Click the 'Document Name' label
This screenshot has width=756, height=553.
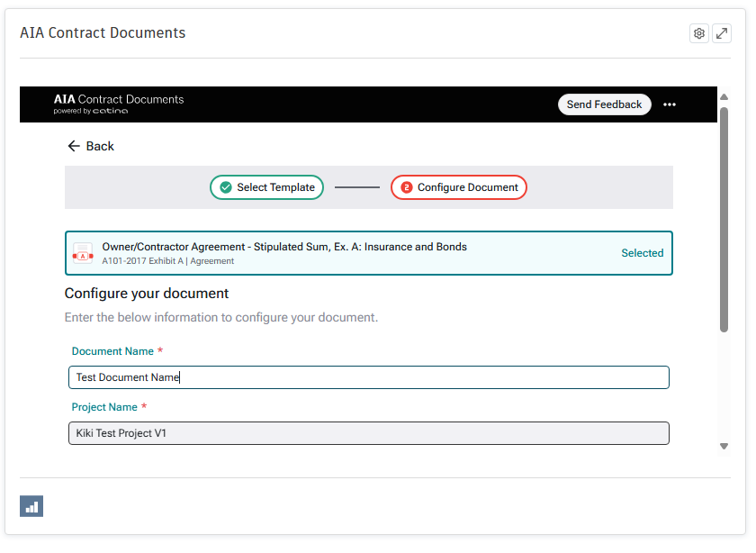click(x=112, y=351)
